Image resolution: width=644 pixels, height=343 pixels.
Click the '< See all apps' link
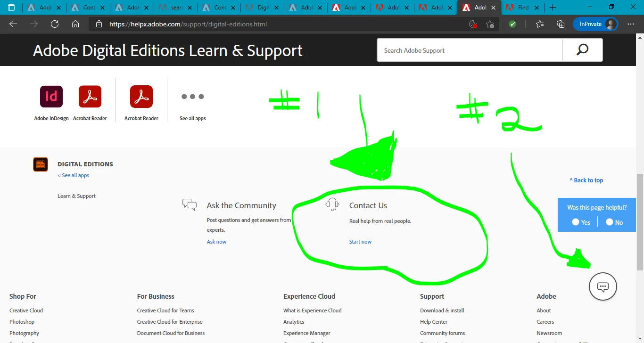[x=74, y=175]
